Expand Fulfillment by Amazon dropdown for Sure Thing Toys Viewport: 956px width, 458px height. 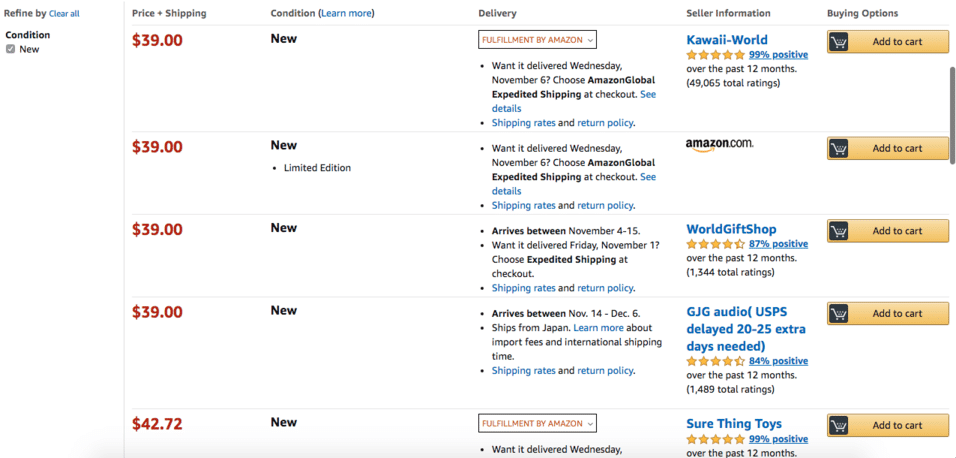click(x=537, y=423)
